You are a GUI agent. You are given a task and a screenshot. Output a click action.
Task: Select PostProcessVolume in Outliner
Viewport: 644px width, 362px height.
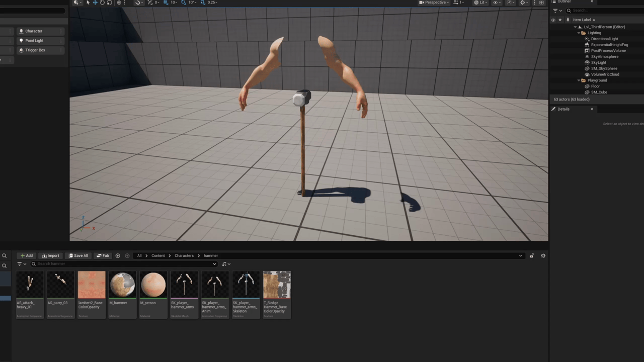(x=608, y=51)
